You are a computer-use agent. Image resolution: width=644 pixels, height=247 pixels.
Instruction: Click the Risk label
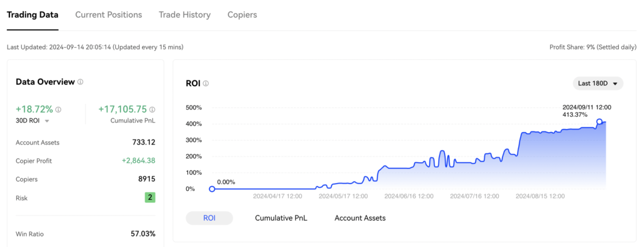[x=21, y=198]
